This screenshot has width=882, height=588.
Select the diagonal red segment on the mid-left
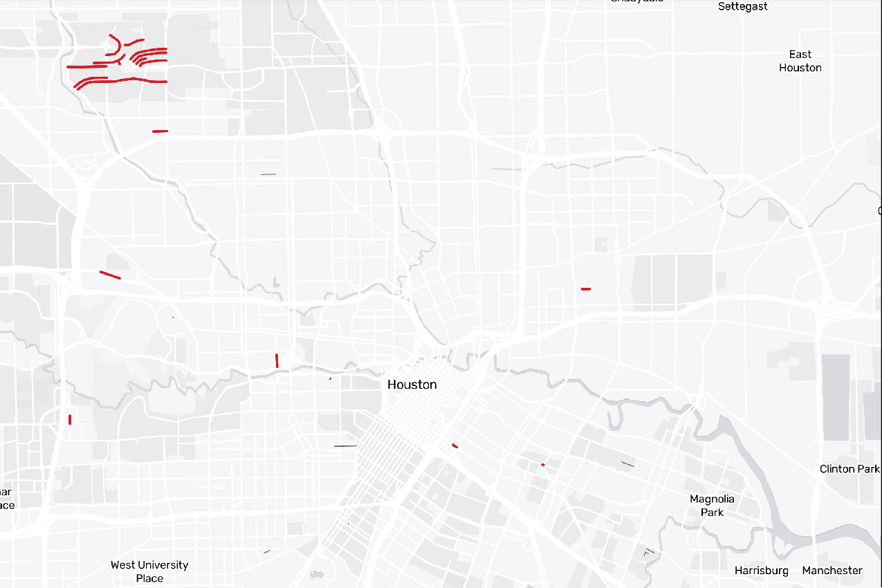[x=111, y=274]
